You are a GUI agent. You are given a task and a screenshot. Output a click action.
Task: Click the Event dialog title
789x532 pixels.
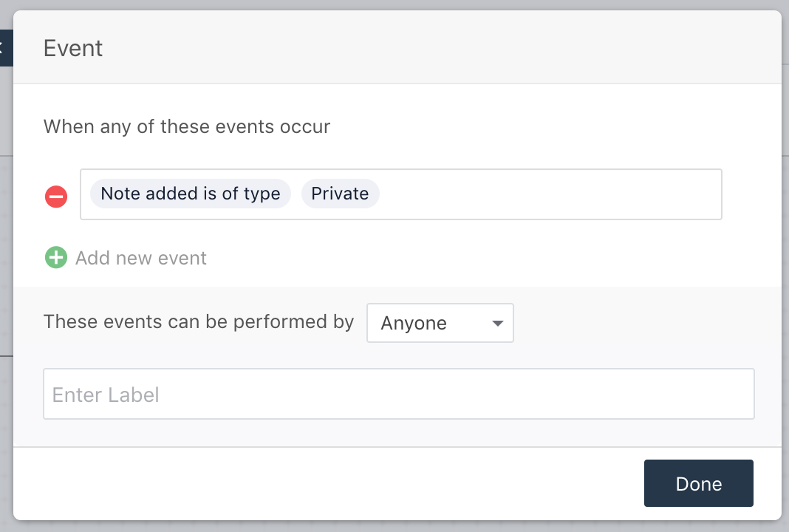pos(72,48)
